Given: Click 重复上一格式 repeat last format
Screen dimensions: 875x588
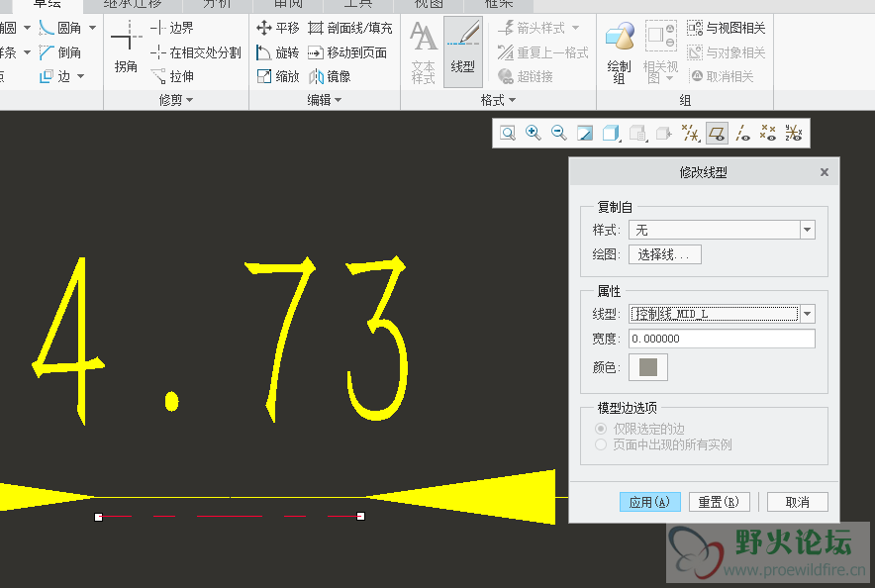Looking at the screenshot, I should click(543, 52).
